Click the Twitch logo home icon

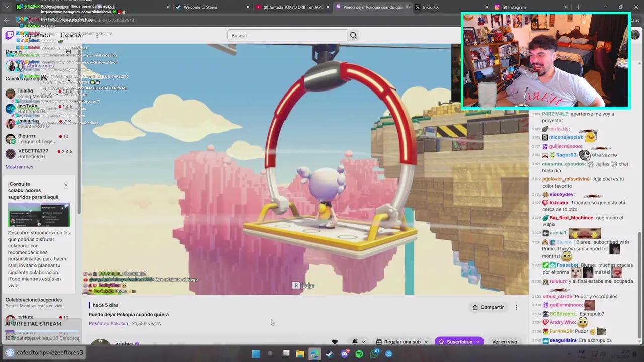[x=10, y=35]
